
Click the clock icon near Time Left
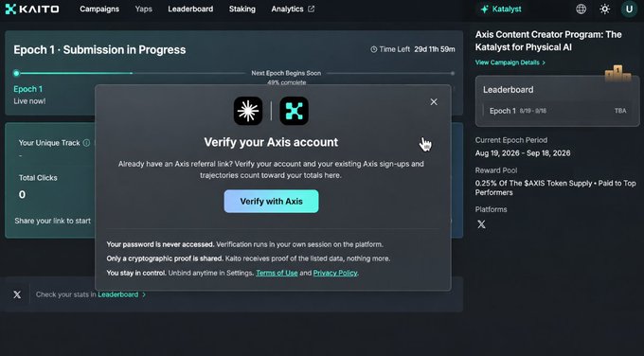[374, 49]
